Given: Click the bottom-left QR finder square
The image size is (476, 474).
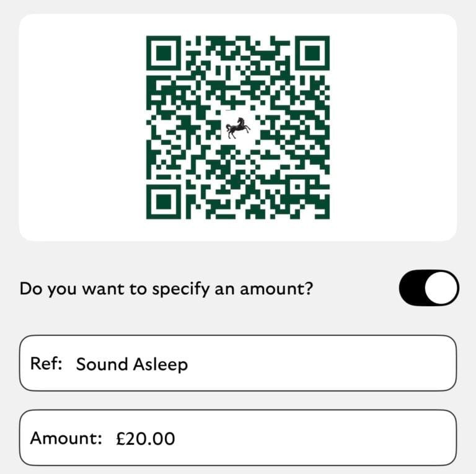Looking at the screenshot, I should point(165,200).
